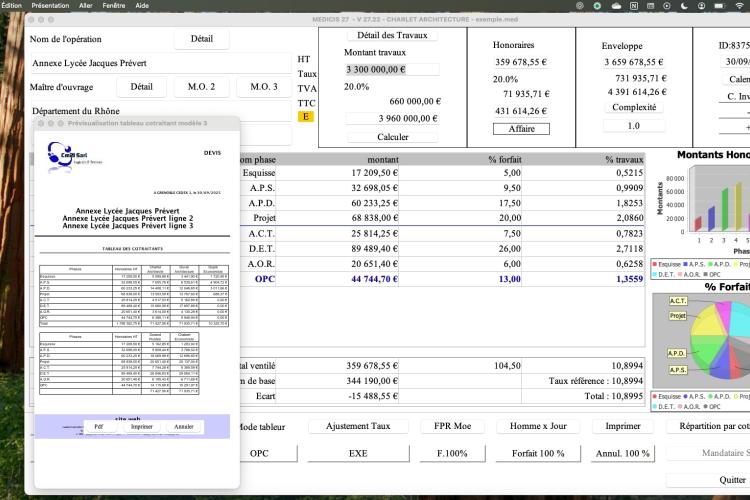This screenshot has width=750, height=500.
Task: Click the F.100% button
Action: [452, 453]
